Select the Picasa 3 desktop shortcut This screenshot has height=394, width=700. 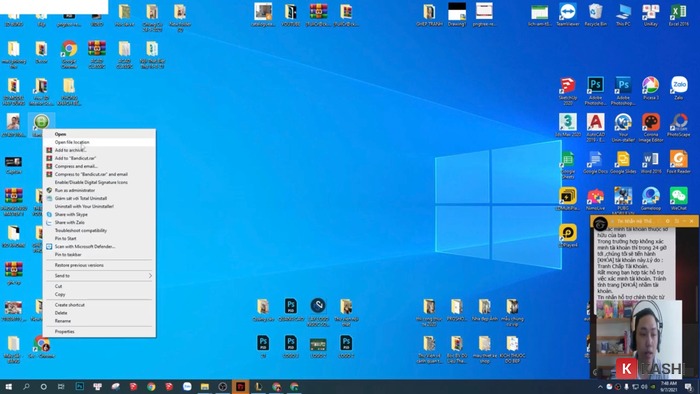point(650,88)
